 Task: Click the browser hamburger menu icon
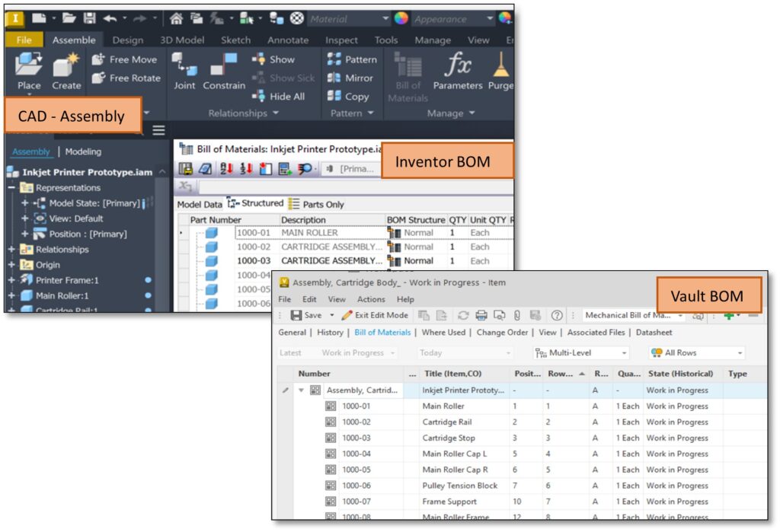(x=158, y=130)
